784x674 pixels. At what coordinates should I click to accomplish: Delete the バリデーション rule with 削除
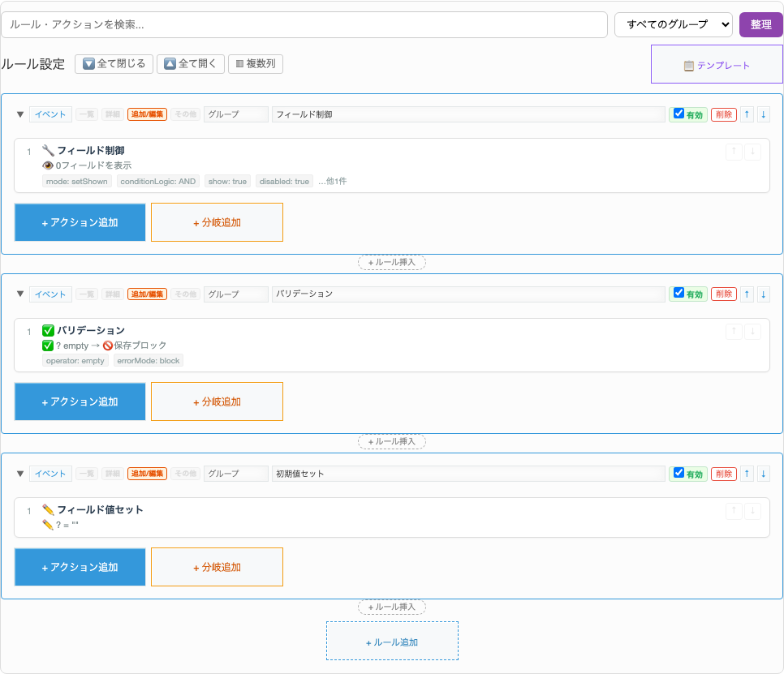(723, 294)
